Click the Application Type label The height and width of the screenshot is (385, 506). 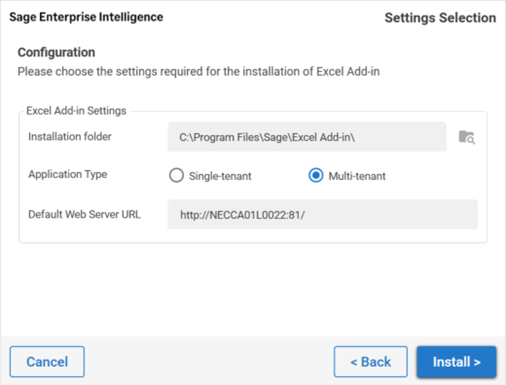point(68,174)
